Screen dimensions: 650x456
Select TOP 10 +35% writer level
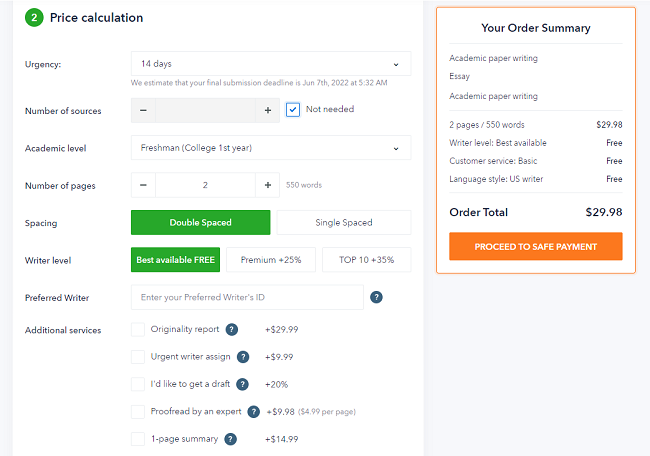click(x=366, y=260)
